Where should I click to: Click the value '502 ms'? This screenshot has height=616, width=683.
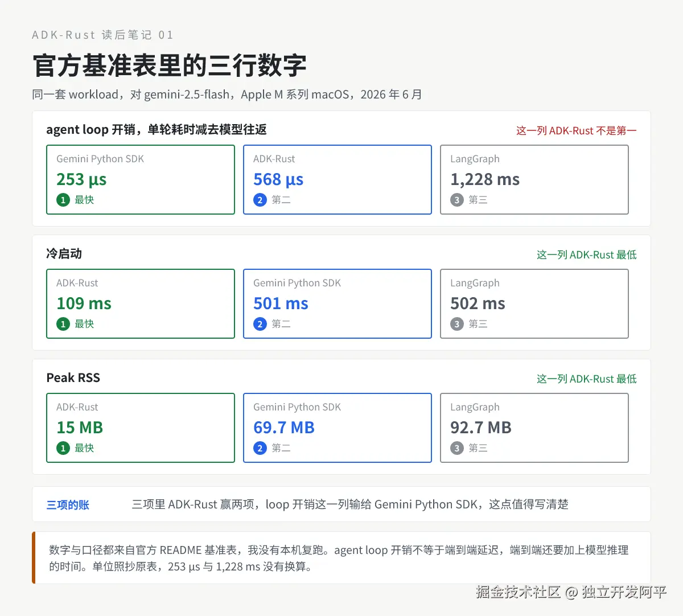point(478,303)
